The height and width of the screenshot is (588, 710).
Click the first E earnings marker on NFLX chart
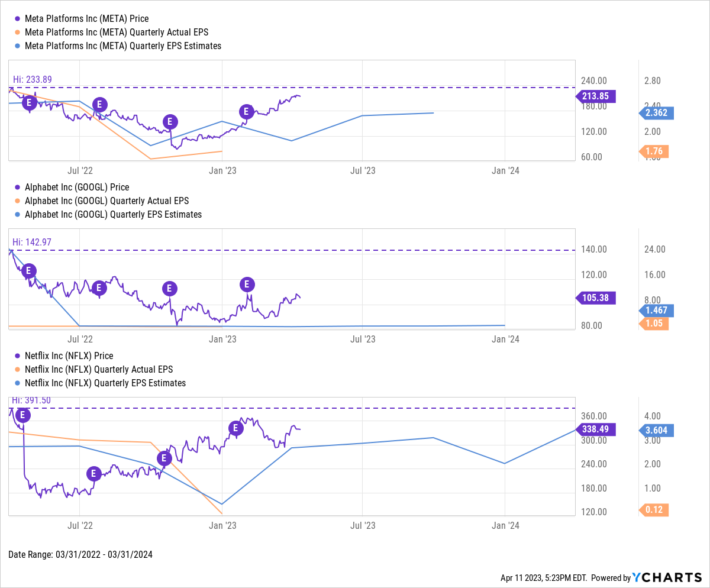coord(22,415)
